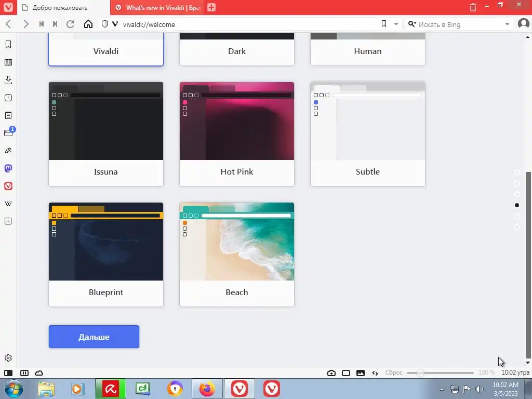This screenshot has width=532, height=399.
Task: Open the user profile avatar
Action: (x=524, y=24)
